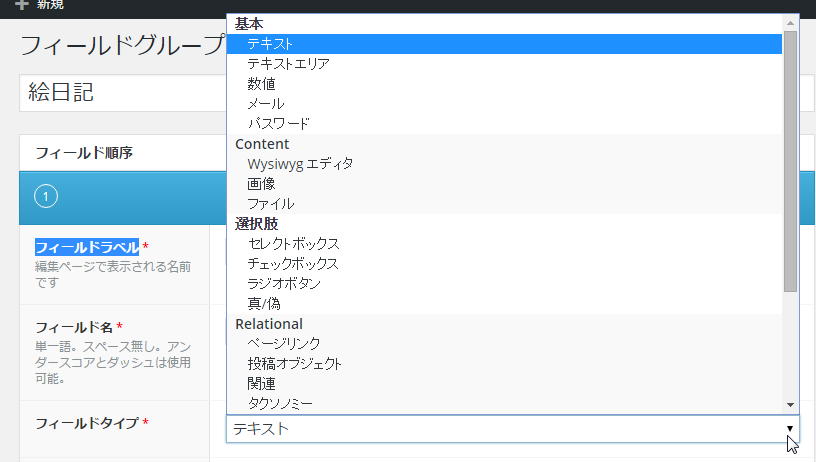Select ラジオボタン option
This screenshot has height=462, width=816.
pyautogui.click(x=504, y=284)
